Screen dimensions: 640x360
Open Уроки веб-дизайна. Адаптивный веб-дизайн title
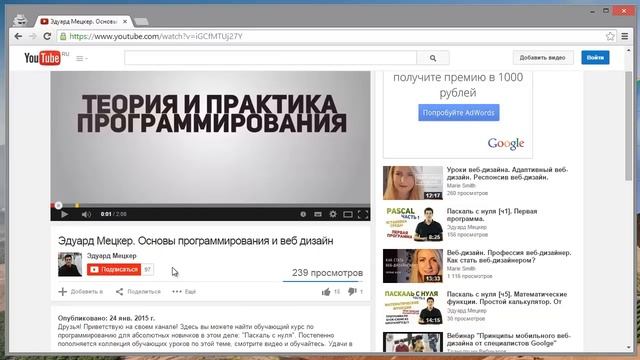pyautogui.click(x=507, y=173)
